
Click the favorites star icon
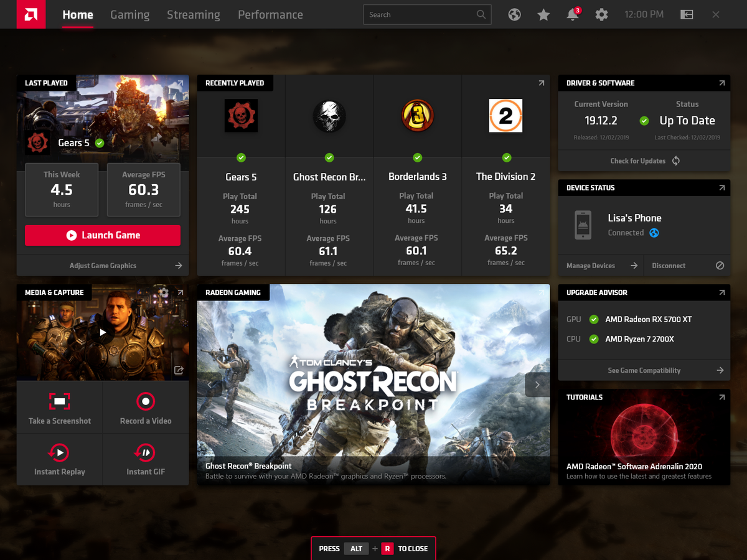pos(543,14)
